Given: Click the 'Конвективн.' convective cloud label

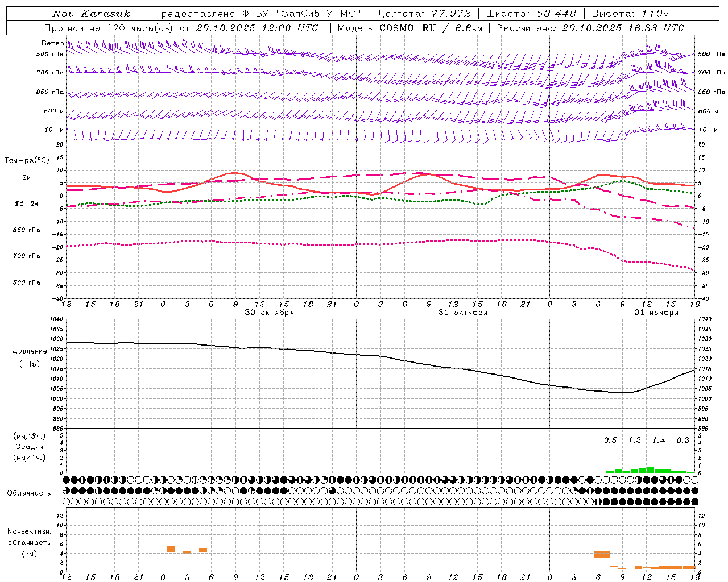Looking at the screenshot, I should [29, 531].
